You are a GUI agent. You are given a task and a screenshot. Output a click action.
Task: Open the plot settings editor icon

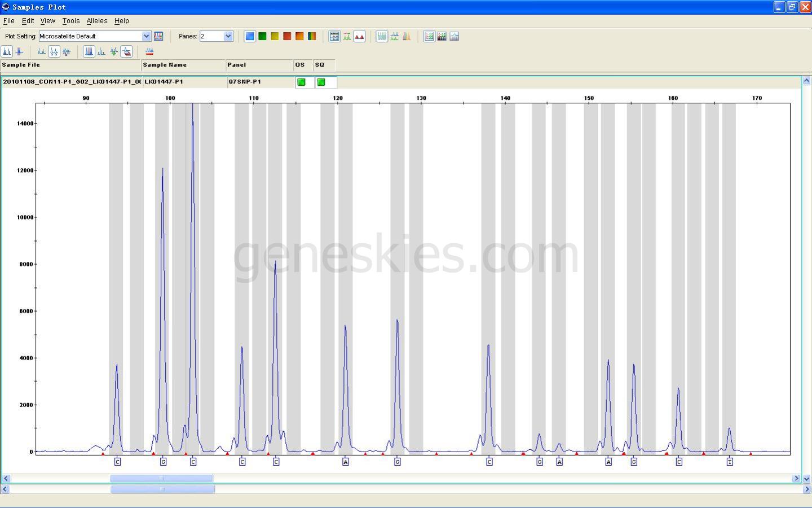[158, 36]
